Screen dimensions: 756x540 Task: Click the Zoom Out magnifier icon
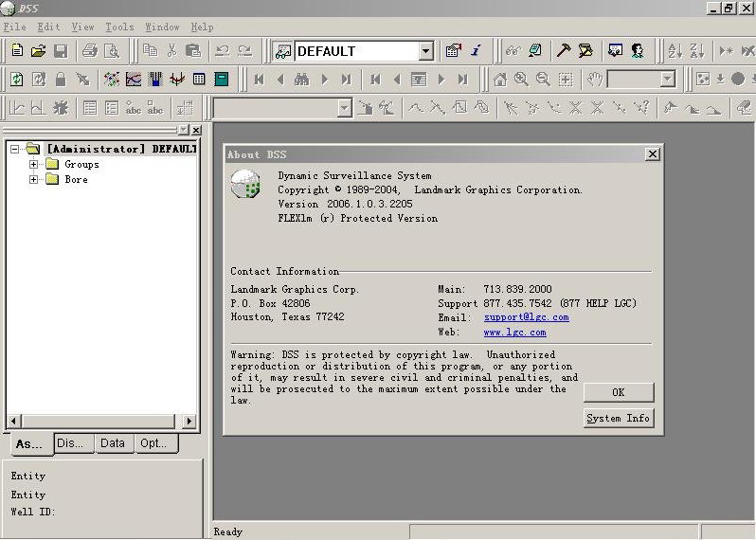(543, 79)
